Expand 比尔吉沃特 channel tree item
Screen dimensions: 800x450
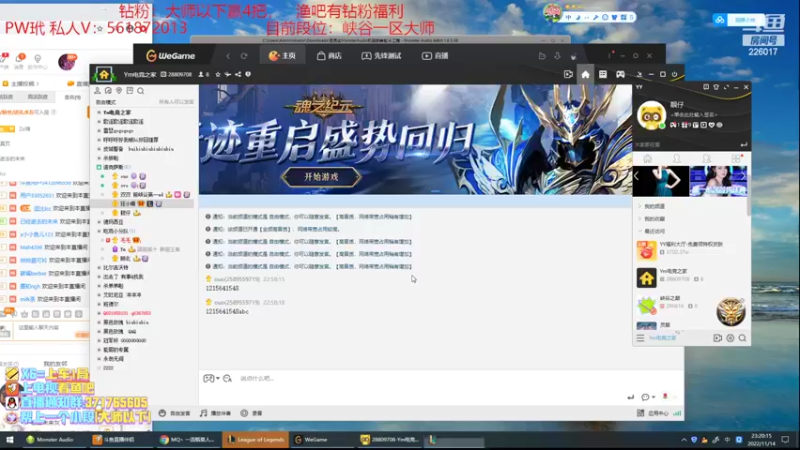coord(99,267)
